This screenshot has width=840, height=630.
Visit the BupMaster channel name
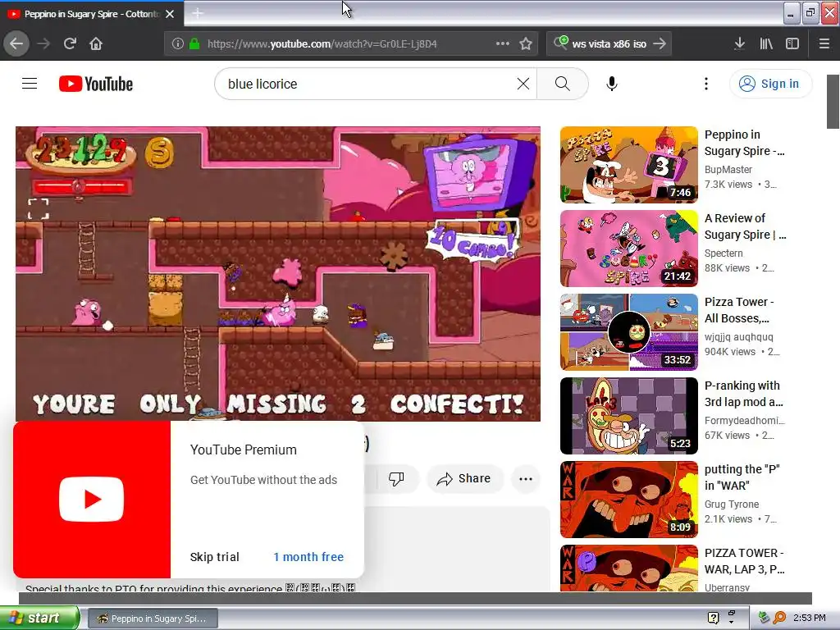pos(728,169)
